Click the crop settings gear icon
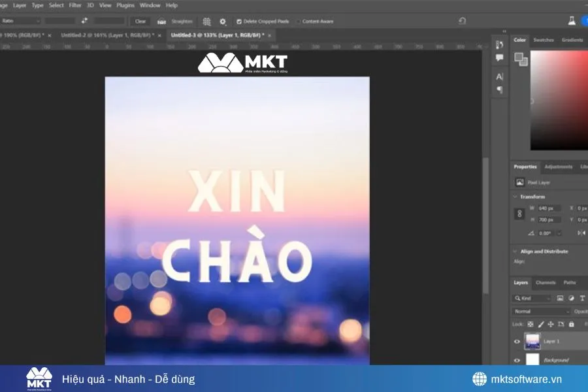588x392 pixels. pos(222,22)
